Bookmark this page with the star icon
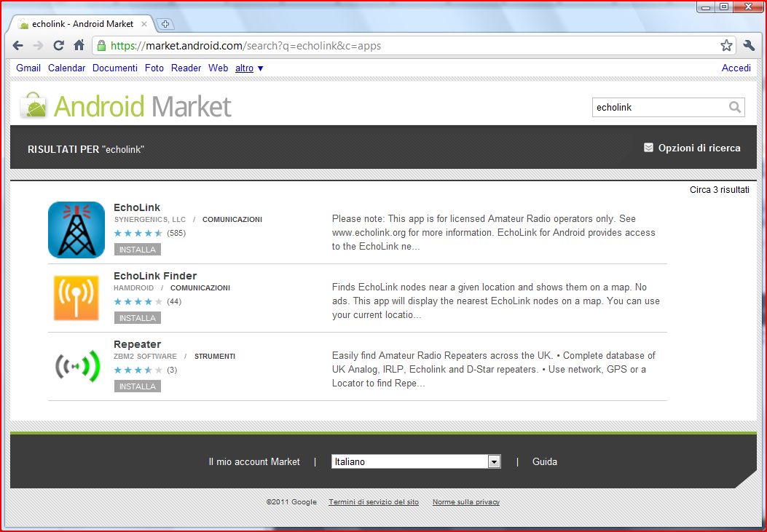The image size is (767, 532). pyautogui.click(x=726, y=46)
